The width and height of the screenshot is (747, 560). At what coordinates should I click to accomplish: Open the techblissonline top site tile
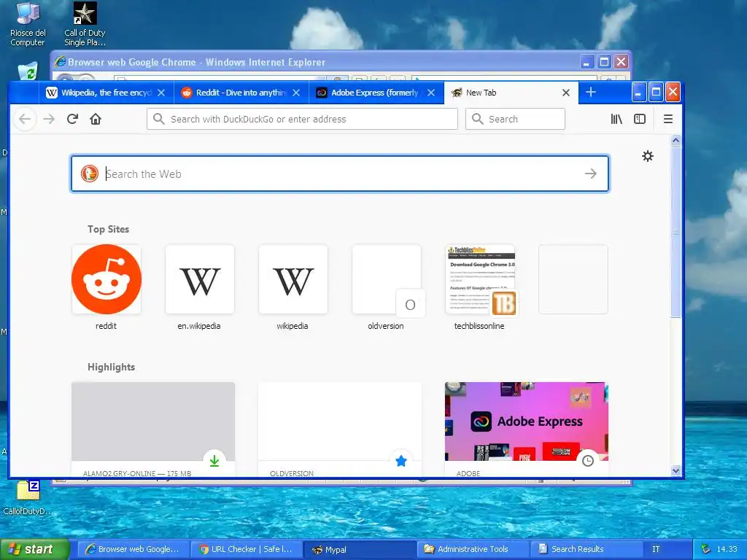(480, 279)
